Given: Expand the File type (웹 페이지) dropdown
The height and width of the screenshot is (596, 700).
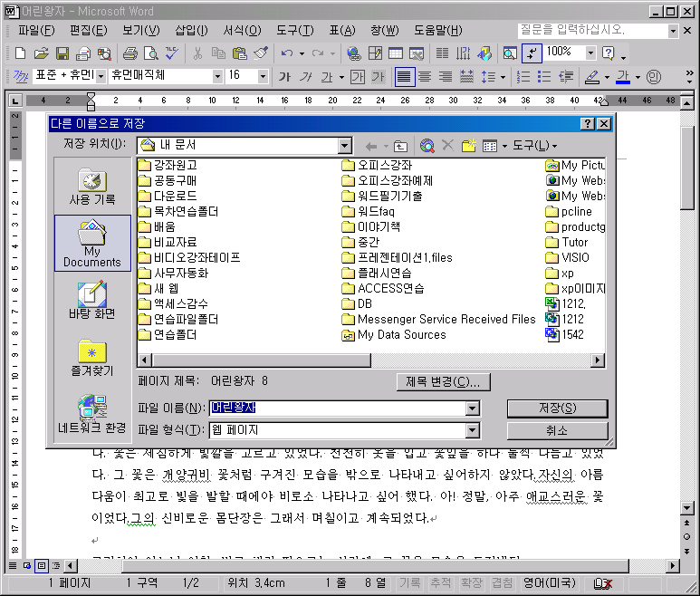Looking at the screenshot, I should coord(473,430).
